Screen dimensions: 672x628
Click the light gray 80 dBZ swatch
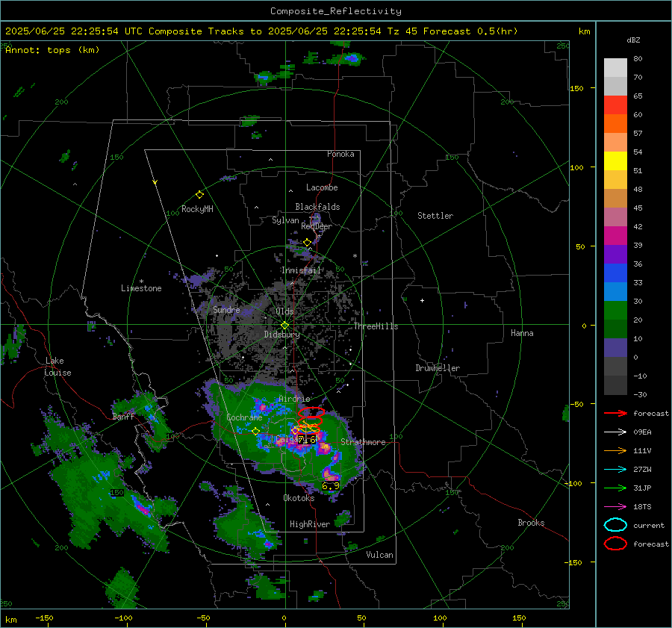click(615, 68)
